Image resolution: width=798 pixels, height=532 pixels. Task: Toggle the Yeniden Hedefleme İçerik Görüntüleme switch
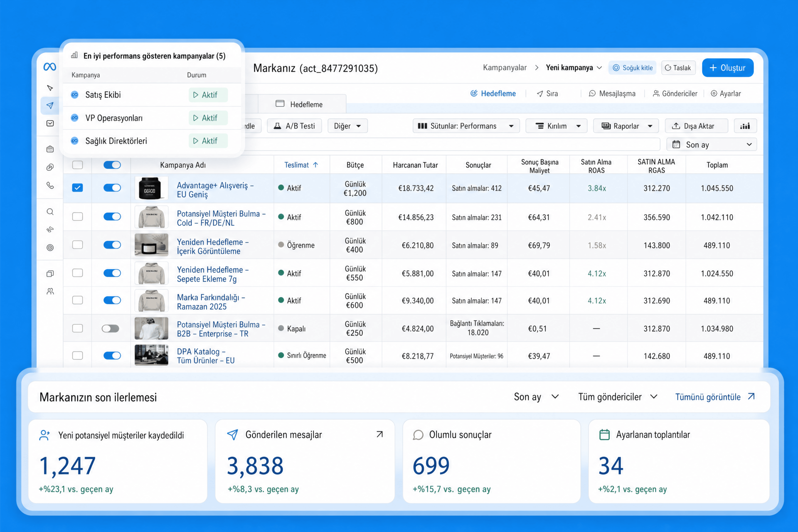pos(112,245)
